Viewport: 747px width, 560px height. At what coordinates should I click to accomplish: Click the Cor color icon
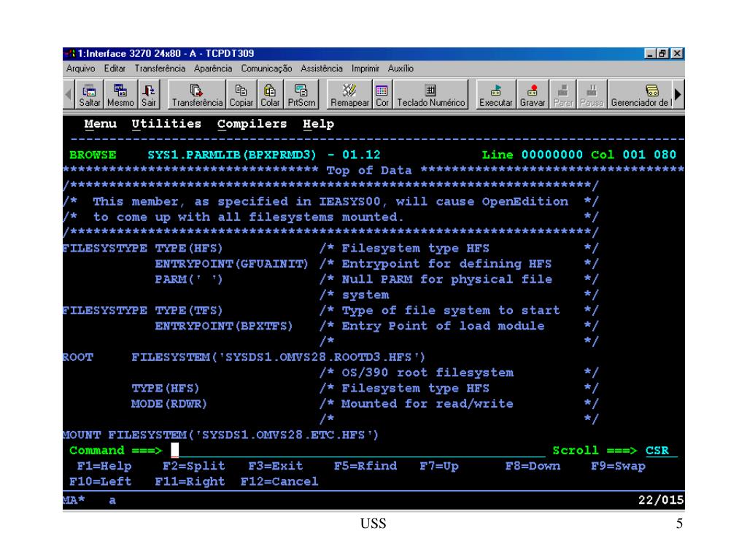[x=382, y=95]
